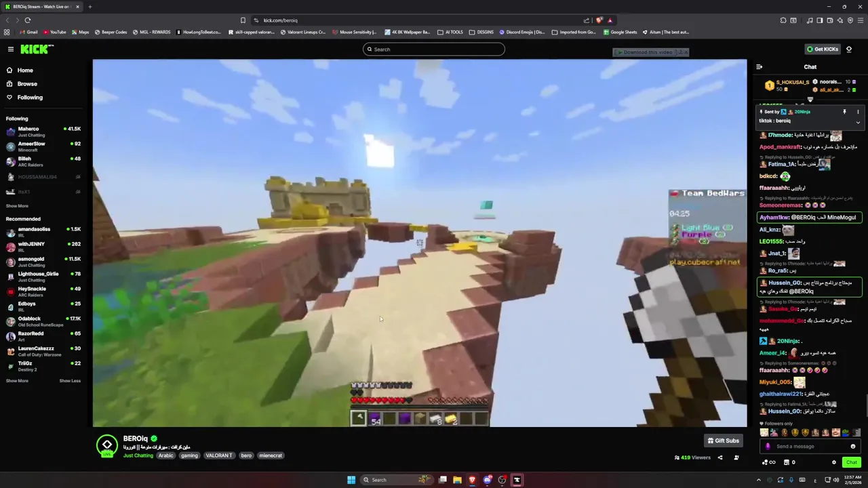Open Discord from the taskbar

tap(487, 480)
